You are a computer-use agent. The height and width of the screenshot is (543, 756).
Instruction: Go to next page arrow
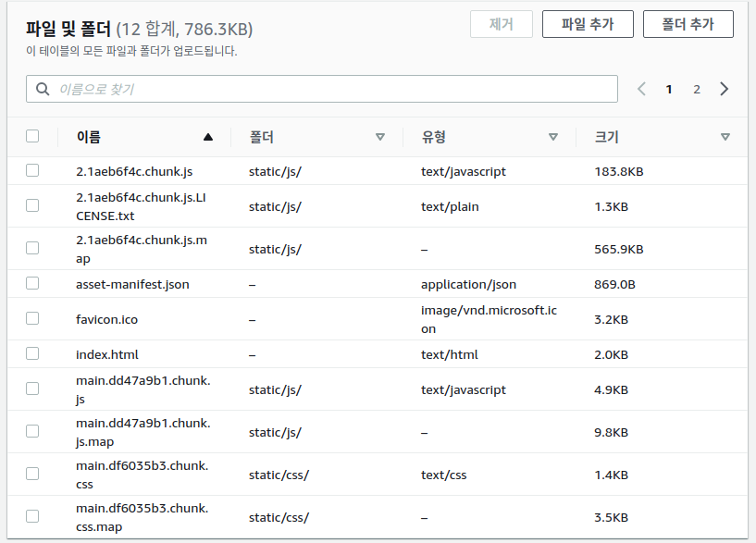click(724, 89)
